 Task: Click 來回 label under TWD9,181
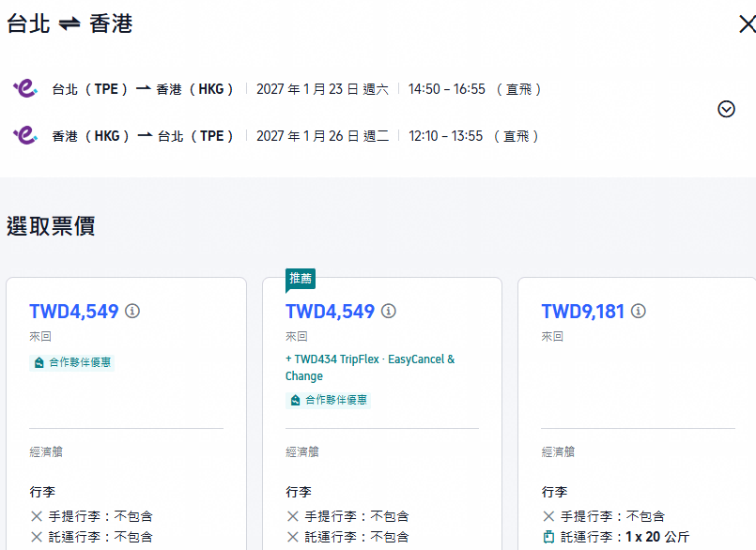pos(552,336)
